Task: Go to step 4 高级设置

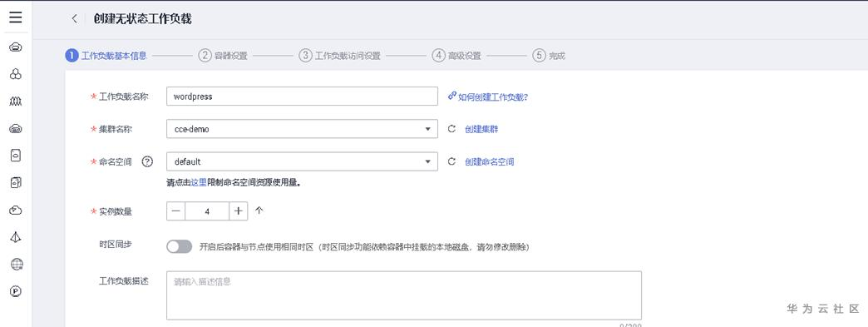Action: (456, 56)
